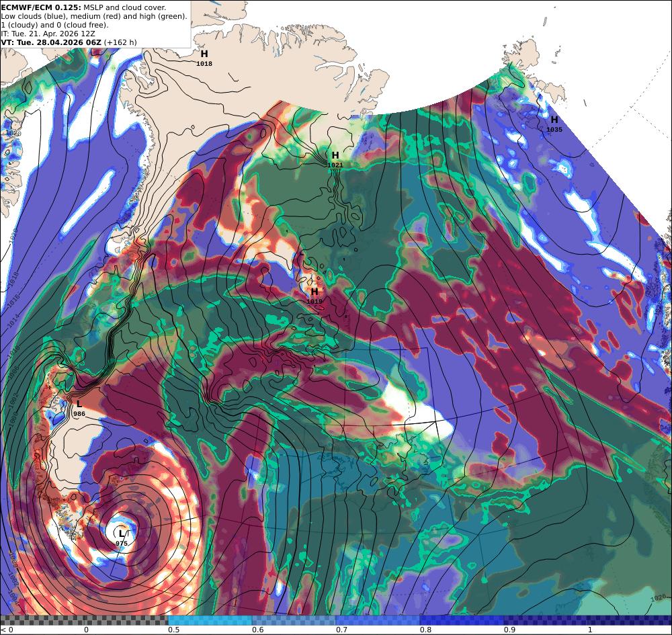
Task: Click the 0.7 colorbar segment
Action: [x=378, y=620]
